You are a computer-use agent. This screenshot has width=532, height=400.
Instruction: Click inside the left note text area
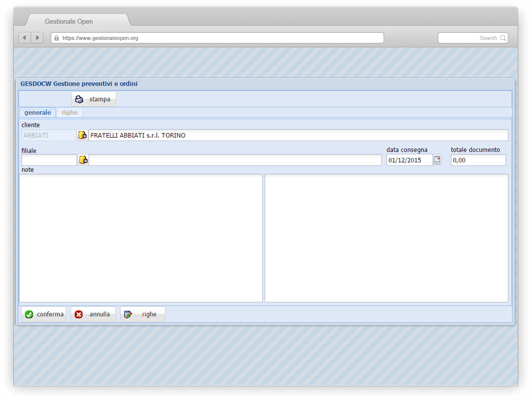(141, 238)
